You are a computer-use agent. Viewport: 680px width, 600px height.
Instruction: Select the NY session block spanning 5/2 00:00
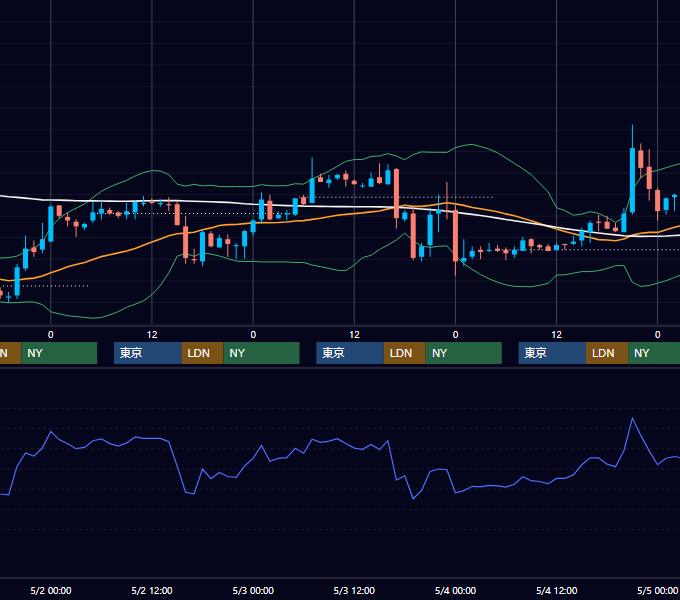[x=59, y=353]
